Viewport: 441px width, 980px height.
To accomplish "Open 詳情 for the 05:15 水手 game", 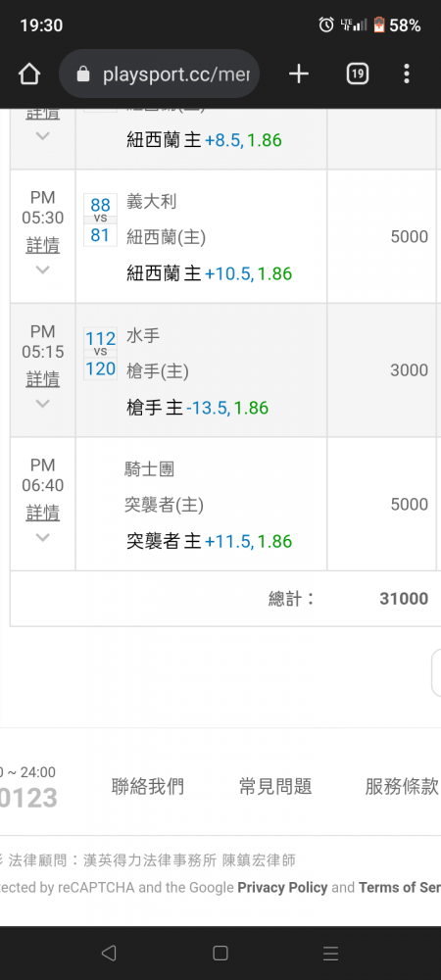I will (42, 379).
